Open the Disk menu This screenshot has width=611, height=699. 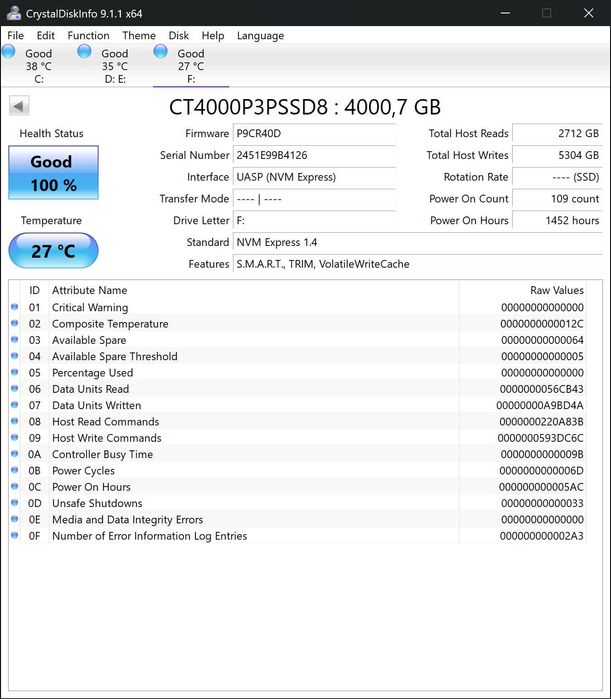[179, 35]
